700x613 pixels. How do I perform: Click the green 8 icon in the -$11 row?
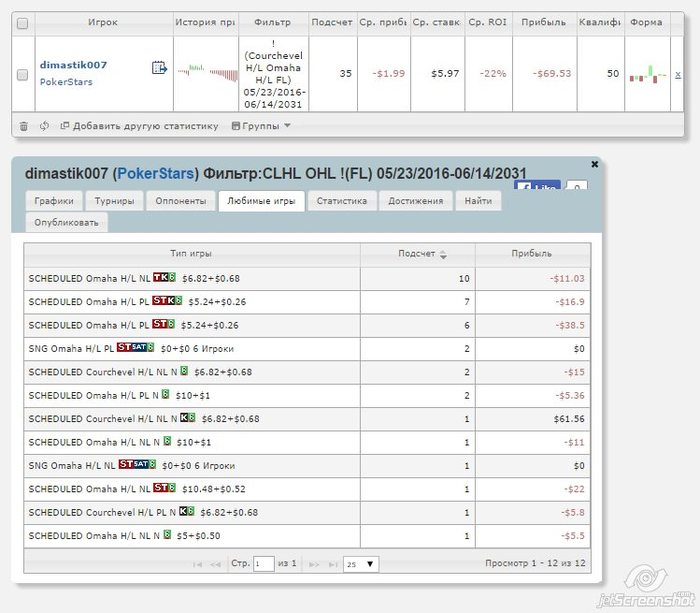click(x=167, y=441)
